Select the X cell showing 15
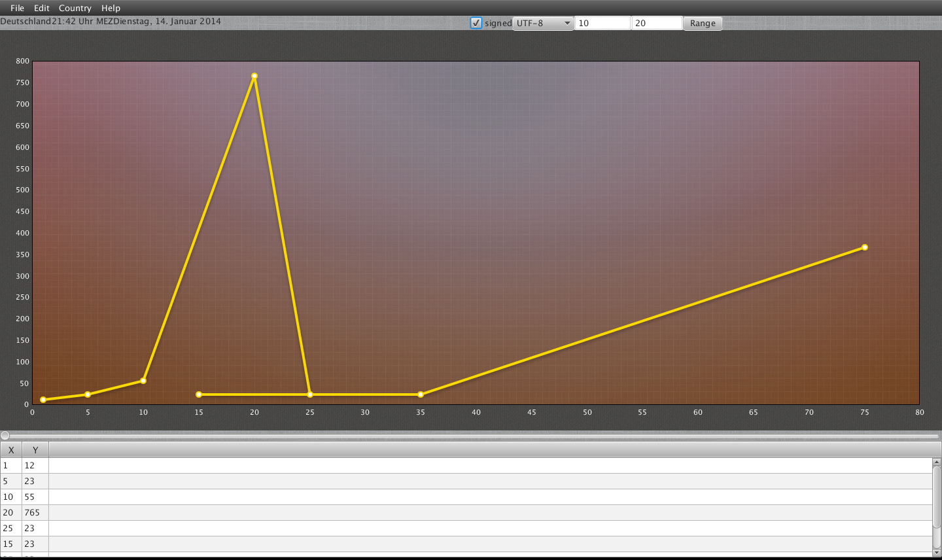The image size is (942, 560). tap(11, 544)
